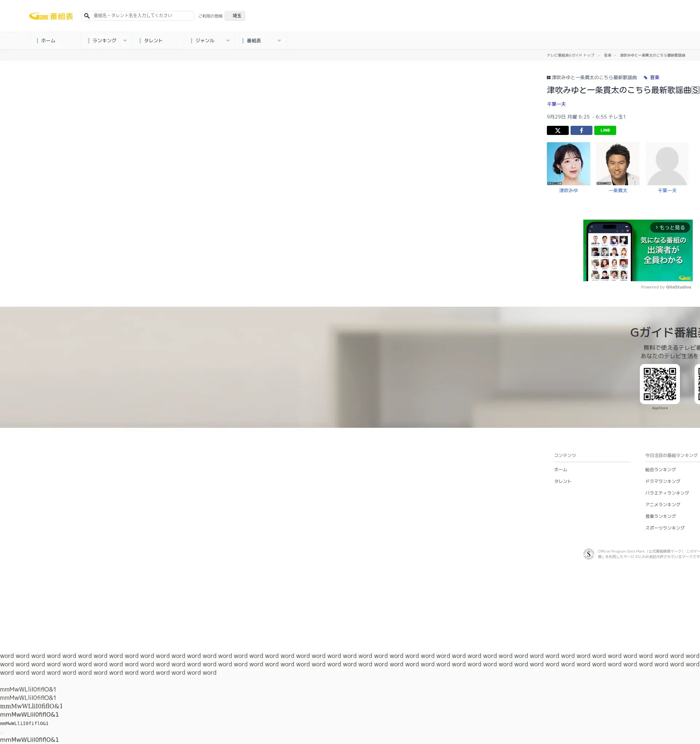Expand the ジャンル dropdown arrow

coord(227,40)
